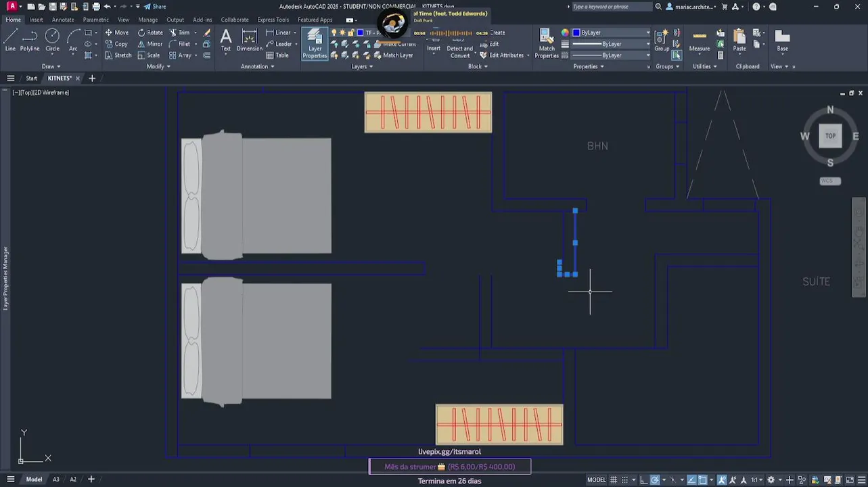Screen dimensions: 868x487
Task: Activate the Fillet command
Action: click(179, 44)
